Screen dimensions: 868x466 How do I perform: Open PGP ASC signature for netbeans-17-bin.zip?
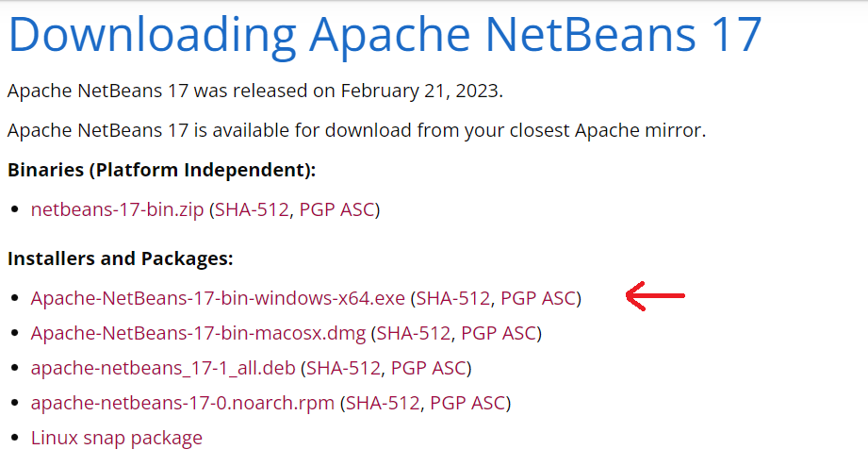point(337,209)
